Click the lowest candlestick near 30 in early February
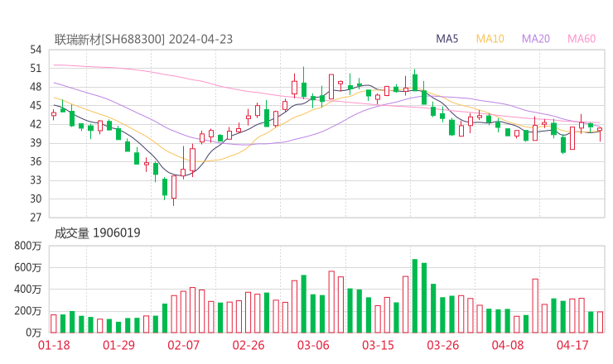The height and width of the screenshot is (364, 613). click(174, 189)
